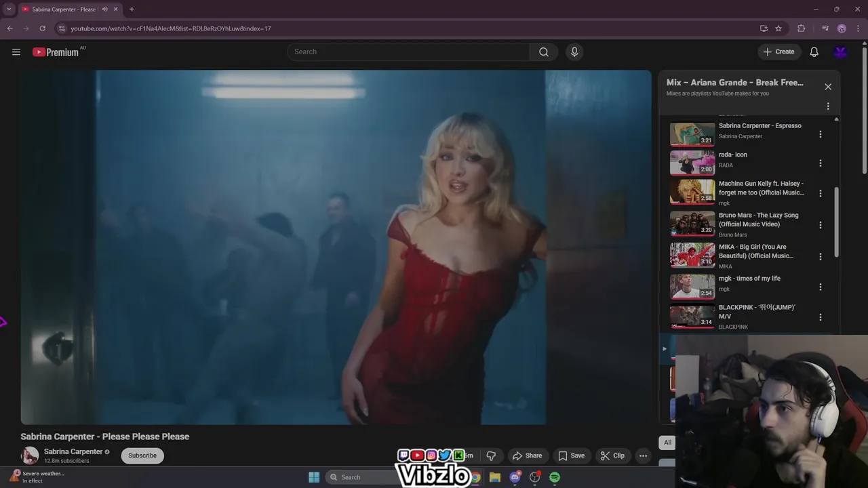Viewport: 868px width, 488px height.
Task: Select the Sabrina Carpenter - Please browser tab
Action: click(64, 9)
